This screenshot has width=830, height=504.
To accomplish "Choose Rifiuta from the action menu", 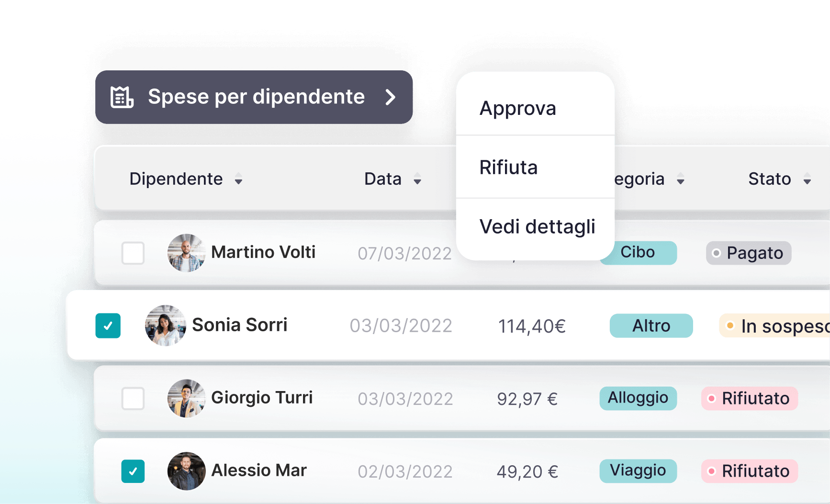I will coord(509,168).
